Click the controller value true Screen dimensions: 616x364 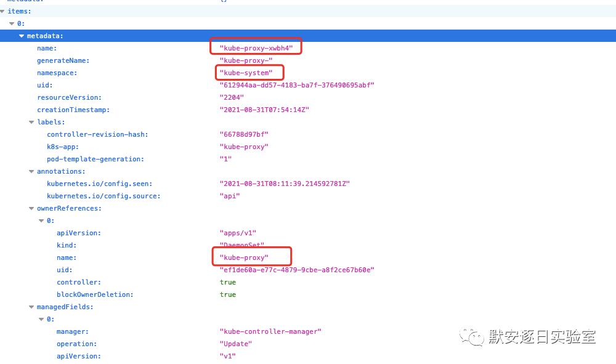228,282
